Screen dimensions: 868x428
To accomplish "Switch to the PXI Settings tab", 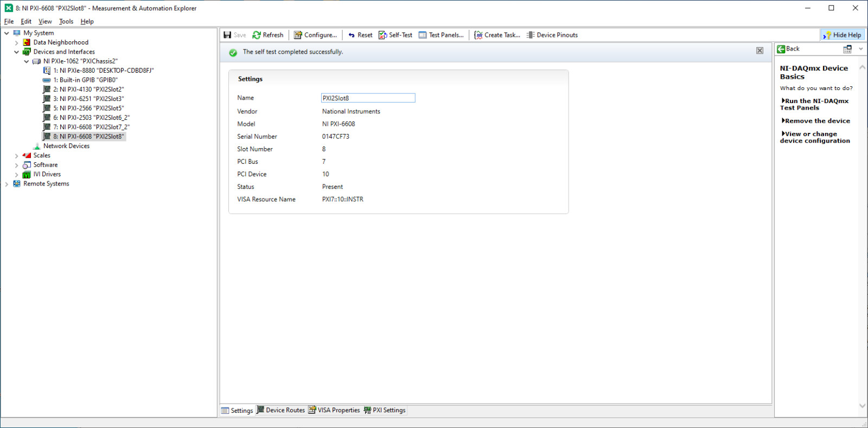I will click(x=385, y=410).
